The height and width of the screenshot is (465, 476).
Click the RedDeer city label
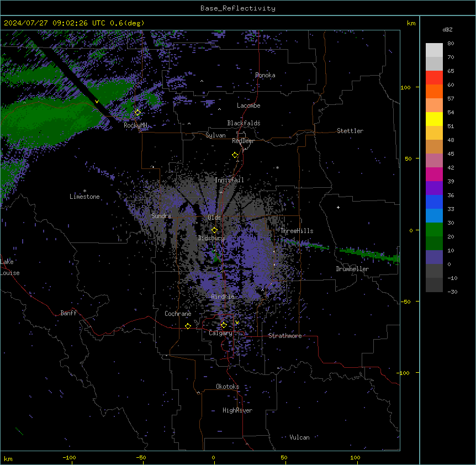[243, 141]
